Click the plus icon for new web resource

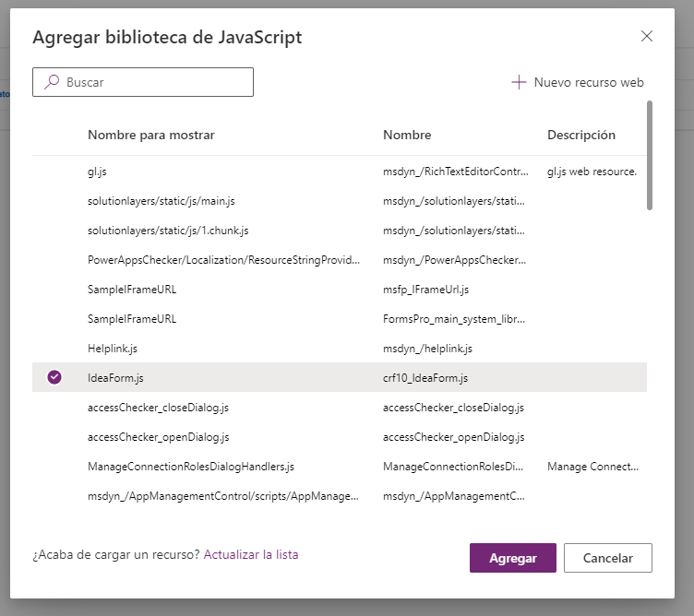(x=519, y=82)
